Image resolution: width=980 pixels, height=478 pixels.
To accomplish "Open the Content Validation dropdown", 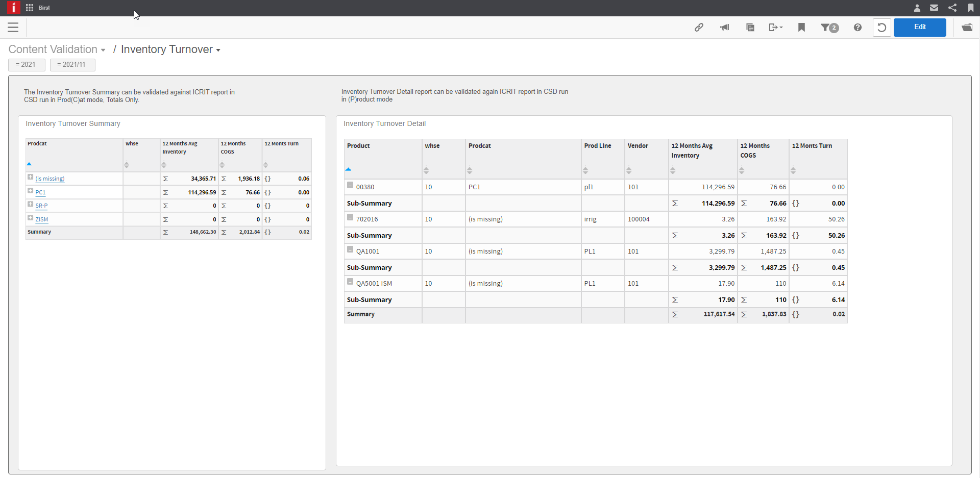I will coord(103,49).
